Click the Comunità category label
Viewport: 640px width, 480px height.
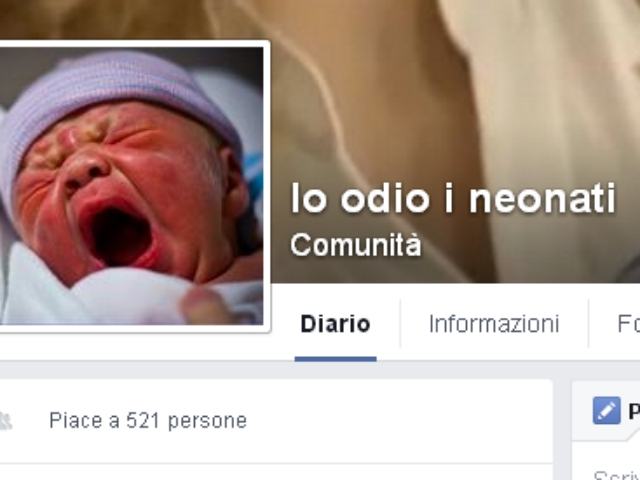[356, 245]
